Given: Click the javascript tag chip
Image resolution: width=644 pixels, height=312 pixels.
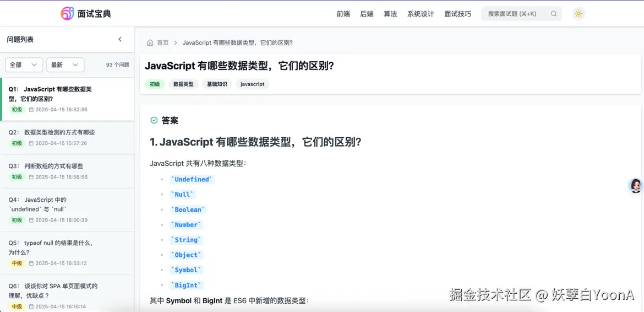Looking at the screenshot, I should coord(252,84).
